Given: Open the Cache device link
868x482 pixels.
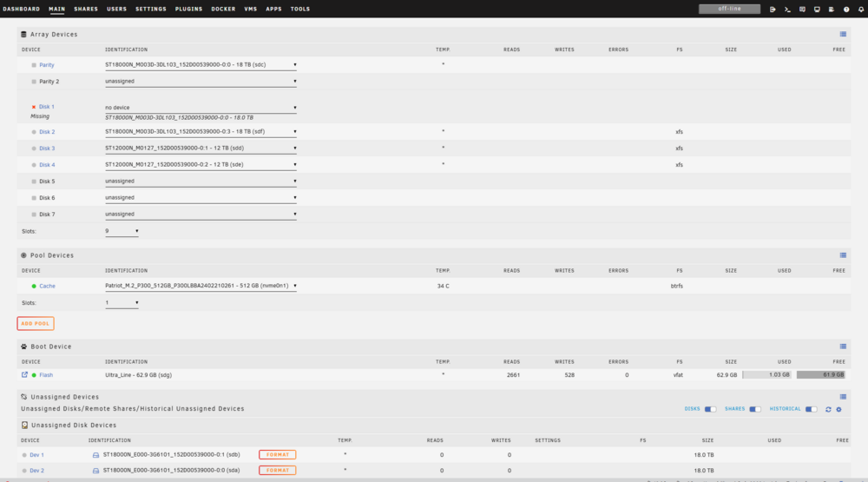Looking at the screenshot, I should click(47, 287).
